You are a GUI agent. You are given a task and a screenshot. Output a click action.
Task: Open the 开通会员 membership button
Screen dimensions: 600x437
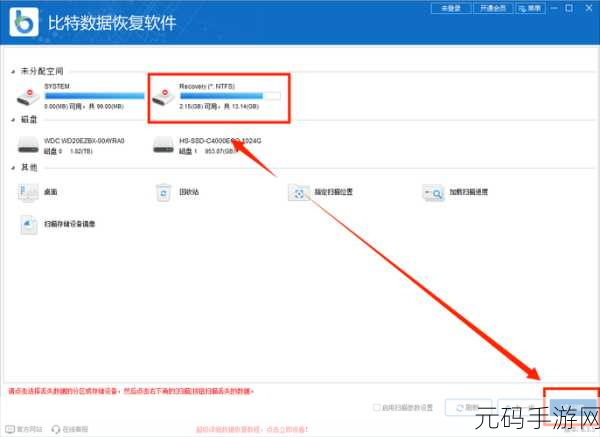click(x=493, y=8)
